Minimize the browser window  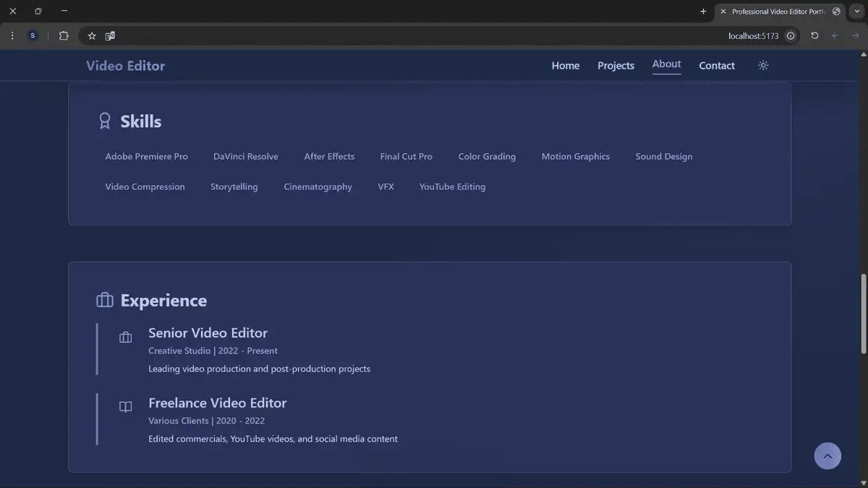64,11
